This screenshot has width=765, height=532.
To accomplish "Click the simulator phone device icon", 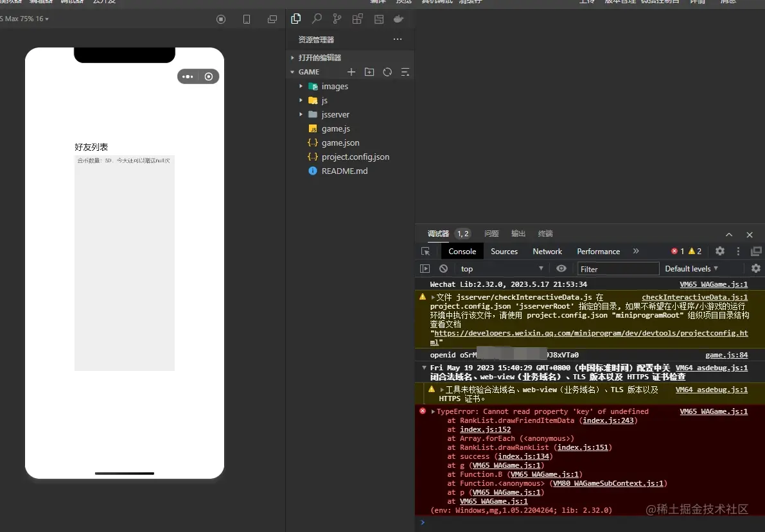I will (x=247, y=19).
